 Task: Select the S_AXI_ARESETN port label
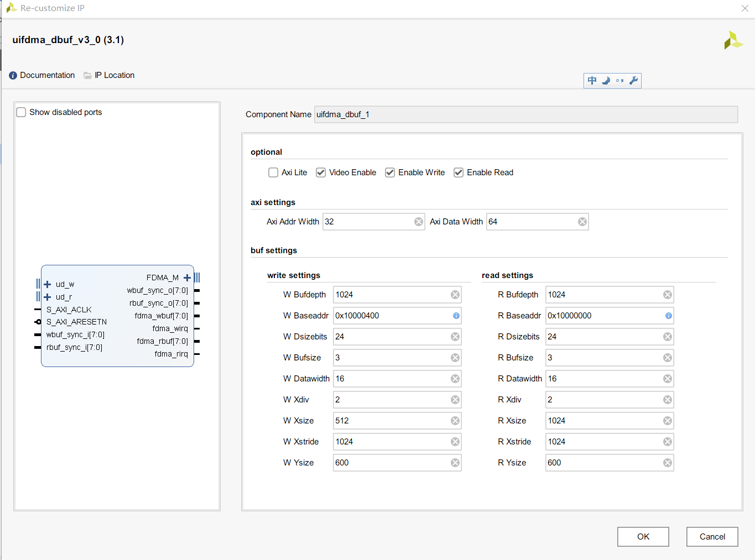[x=77, y=322]
